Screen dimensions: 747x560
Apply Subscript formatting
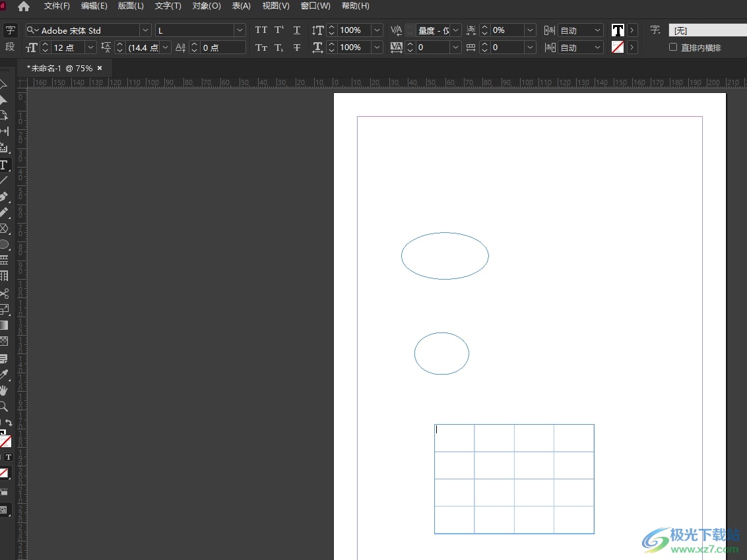(x=279, y=47)
